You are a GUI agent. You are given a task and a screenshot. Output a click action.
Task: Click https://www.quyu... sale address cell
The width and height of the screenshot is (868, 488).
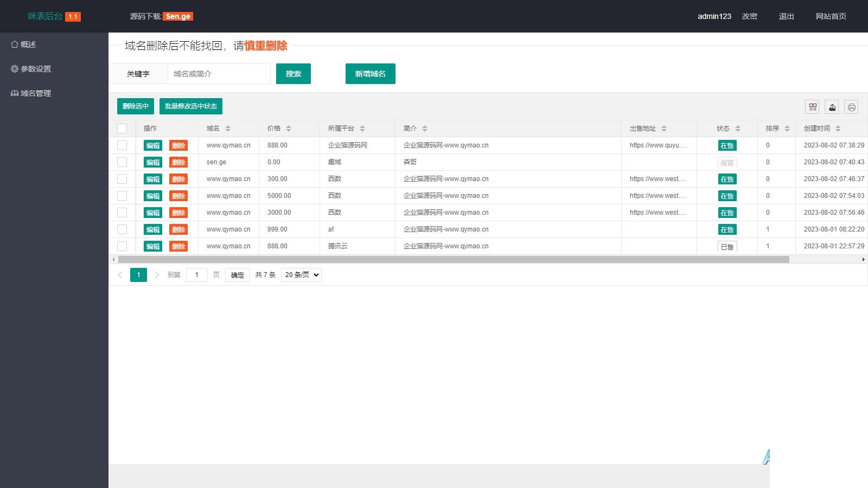coord(659,145)
